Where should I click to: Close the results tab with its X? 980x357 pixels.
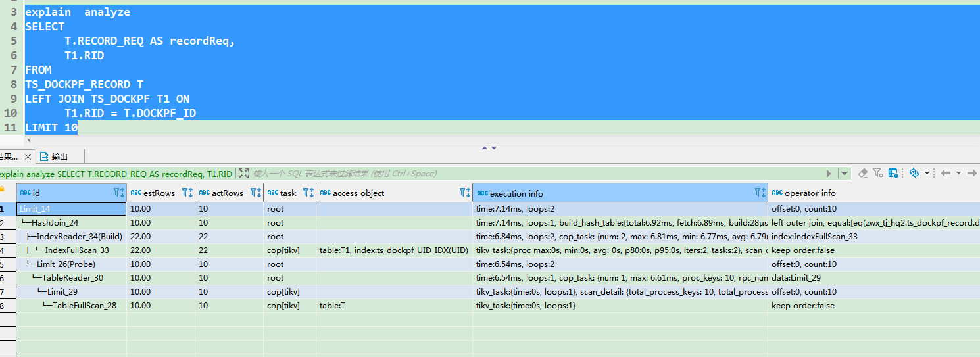[28, 156]
